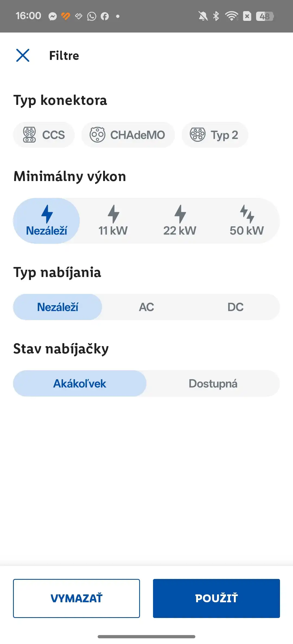Tap the lightning bolt above 11 kW
Viewport: 293px width, 644px height.
[113, 214]
